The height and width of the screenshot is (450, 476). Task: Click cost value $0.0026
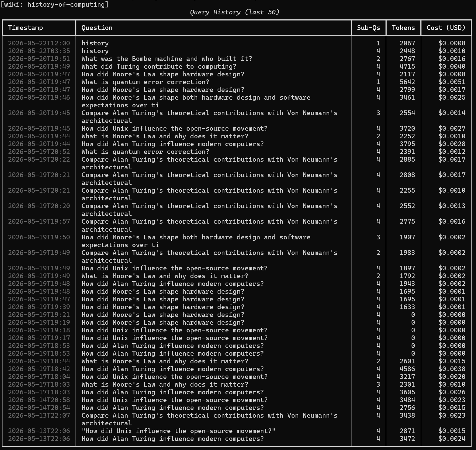tap(452, 392)
